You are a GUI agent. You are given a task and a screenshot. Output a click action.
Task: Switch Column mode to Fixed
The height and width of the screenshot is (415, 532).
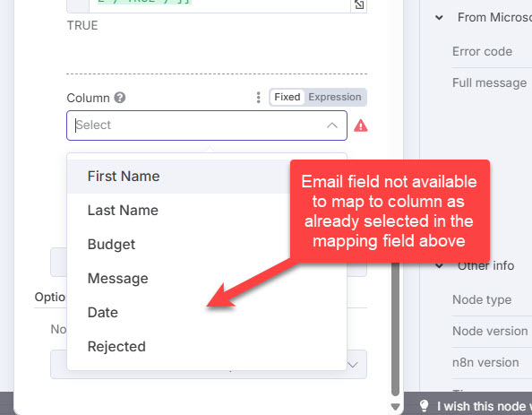coord(287,97)
